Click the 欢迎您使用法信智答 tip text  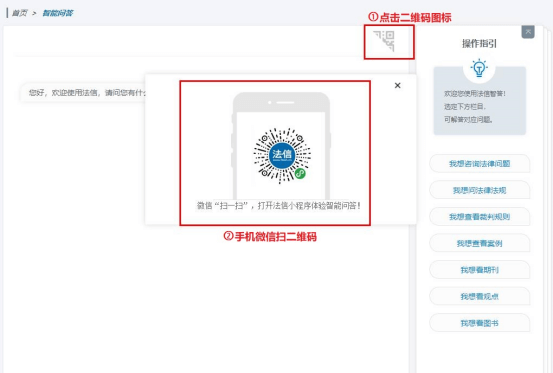475,94
